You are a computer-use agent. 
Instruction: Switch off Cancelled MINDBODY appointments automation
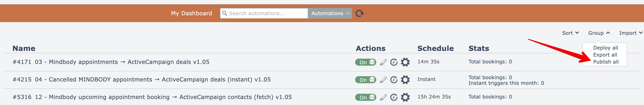(366, 80)
